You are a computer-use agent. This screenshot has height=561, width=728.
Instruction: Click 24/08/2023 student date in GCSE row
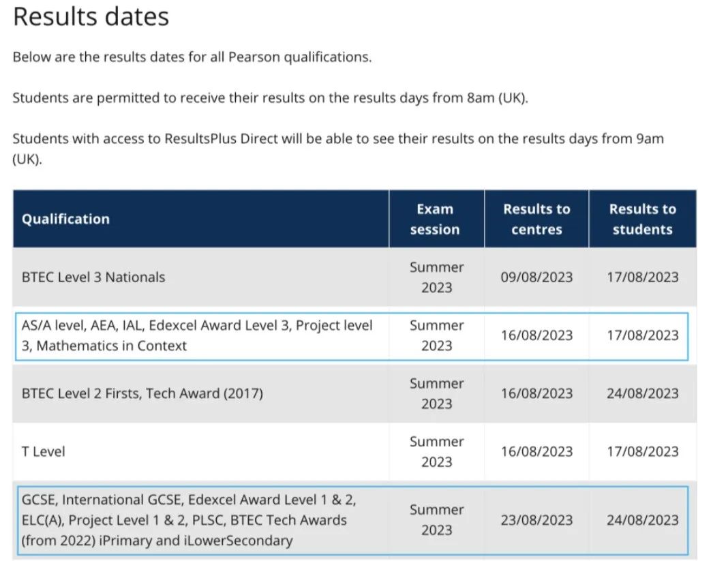tap(643, 520)
